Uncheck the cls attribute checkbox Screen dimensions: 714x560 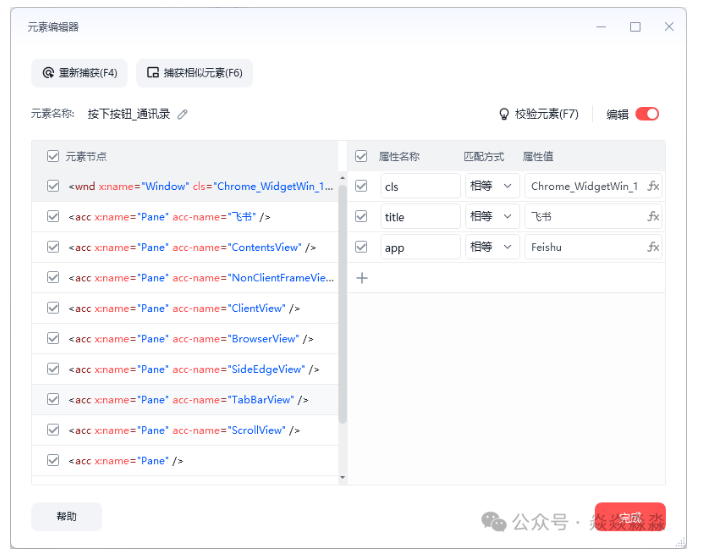pos(361,186)
